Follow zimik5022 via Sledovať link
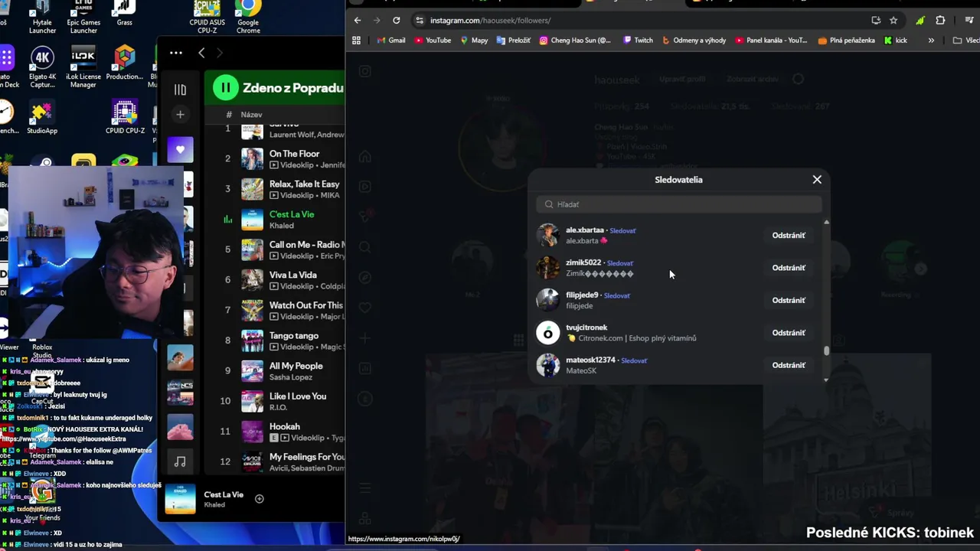Screen dimensions: 980x551 [x=620, y=263]
